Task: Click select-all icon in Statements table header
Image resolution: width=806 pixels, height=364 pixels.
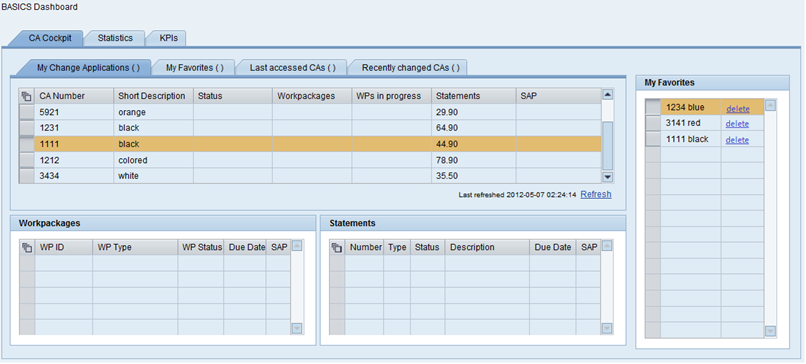Action: pyautogui.click(x=337, y=247)
